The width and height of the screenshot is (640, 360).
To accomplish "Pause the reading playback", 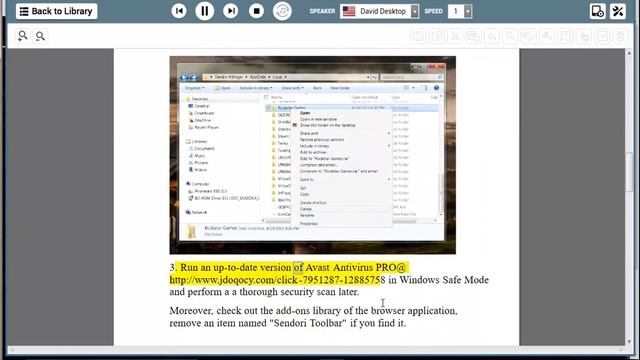I will 204,11.
